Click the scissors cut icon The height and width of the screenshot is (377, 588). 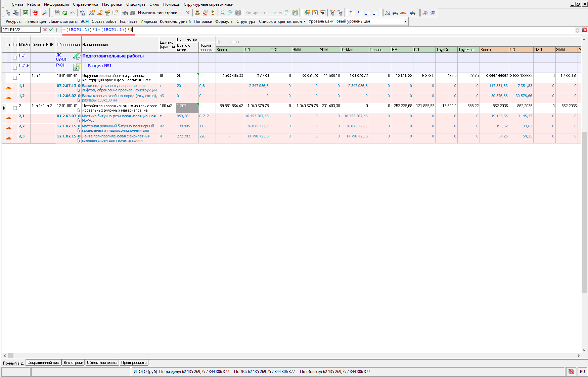click(222, 13)
